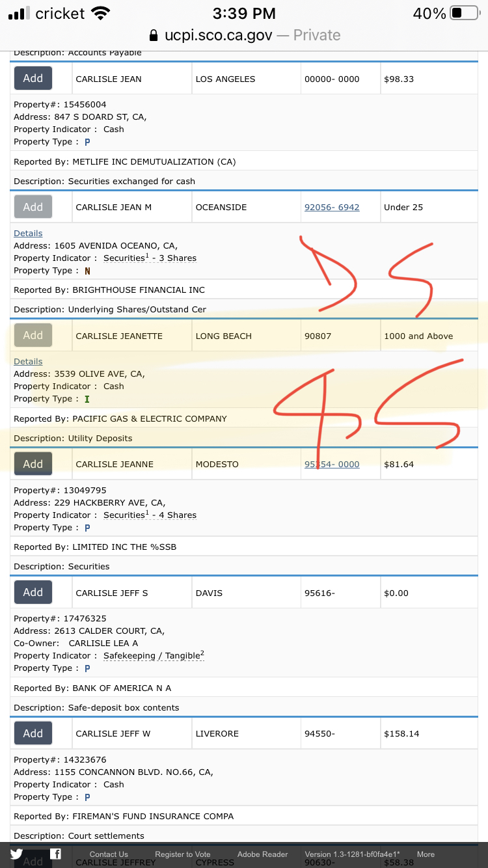
Task: Select Description Utility Deposits text
Action: pos(73,438)
